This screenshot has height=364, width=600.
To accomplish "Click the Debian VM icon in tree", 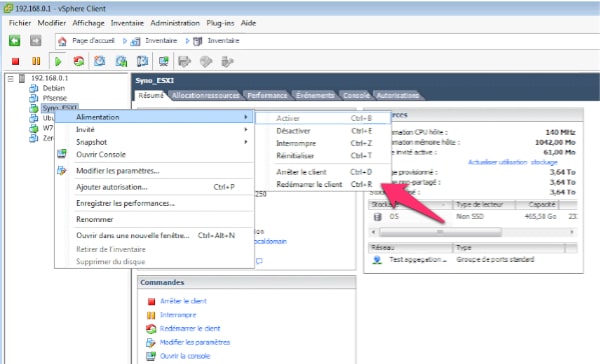I will click(x=34, y=88).
